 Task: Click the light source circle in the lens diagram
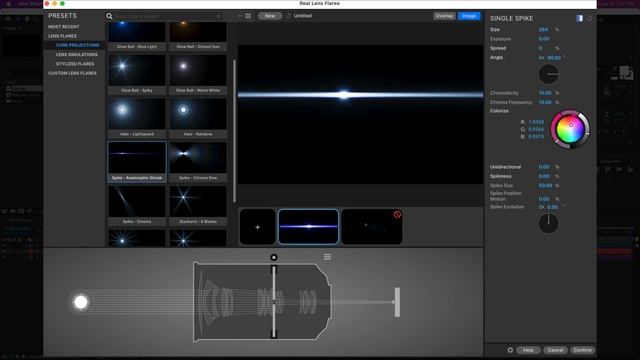tap(81, 302)
